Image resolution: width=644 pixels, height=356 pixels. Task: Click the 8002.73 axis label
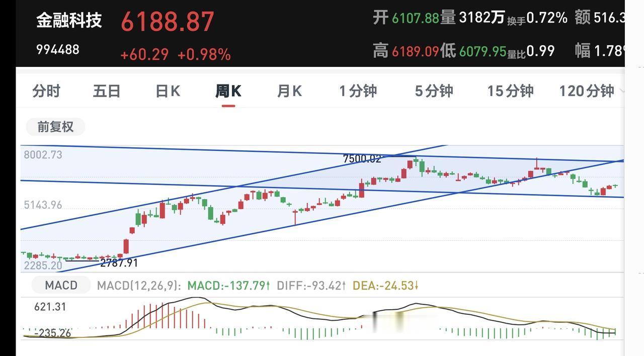[43, 155]
